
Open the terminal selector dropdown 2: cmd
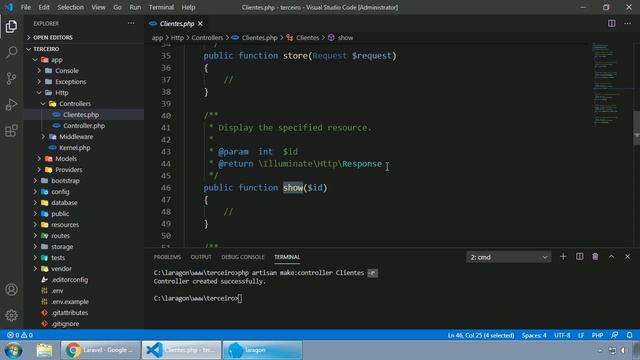point(509,257)
